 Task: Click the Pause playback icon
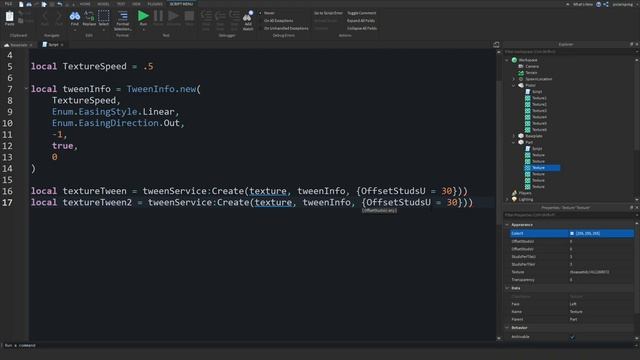click(158, 16)
